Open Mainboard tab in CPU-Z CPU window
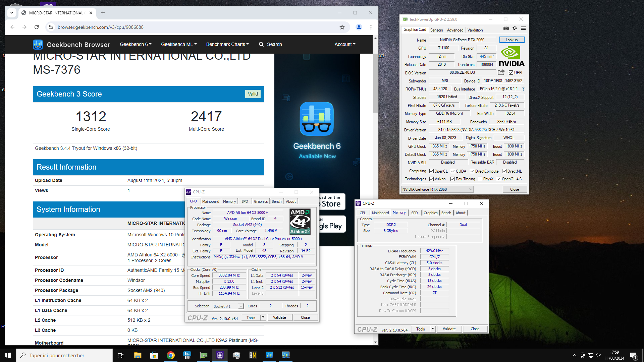Viewport: 644px width, 362px height. pos(211,201)
